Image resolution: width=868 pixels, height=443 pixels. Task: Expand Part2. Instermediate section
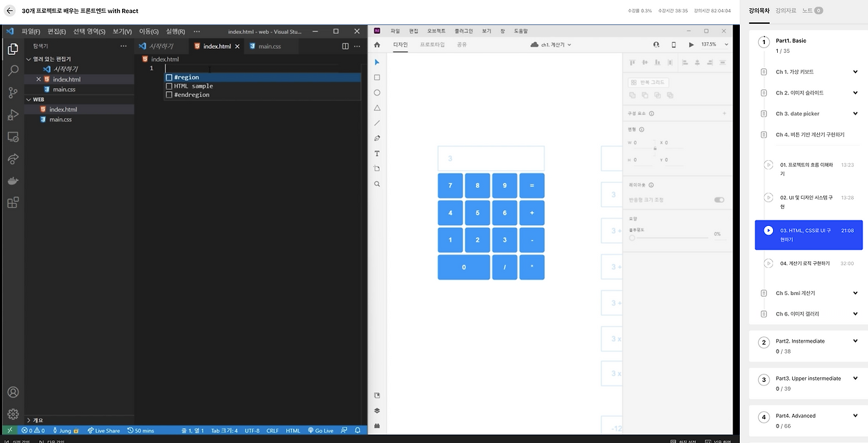[x=854, y=341]
